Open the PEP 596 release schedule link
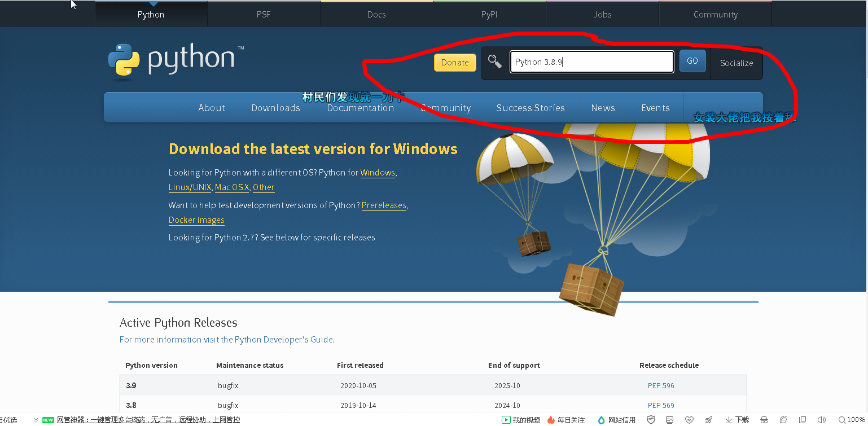The height and width of the screenshot is (426, 868). point(661,386)
